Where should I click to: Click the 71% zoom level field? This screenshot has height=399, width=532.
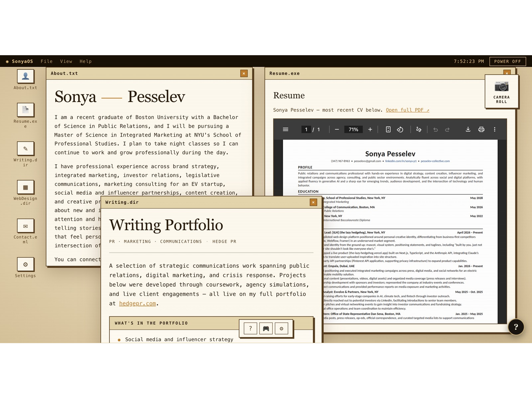click(353, 129)
